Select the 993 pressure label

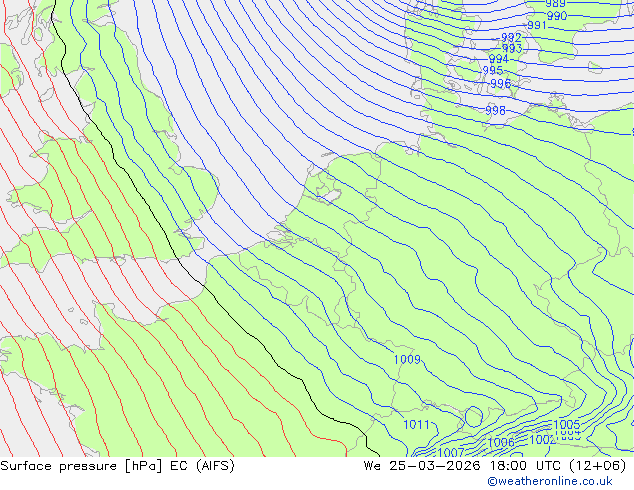click(512, 49)
